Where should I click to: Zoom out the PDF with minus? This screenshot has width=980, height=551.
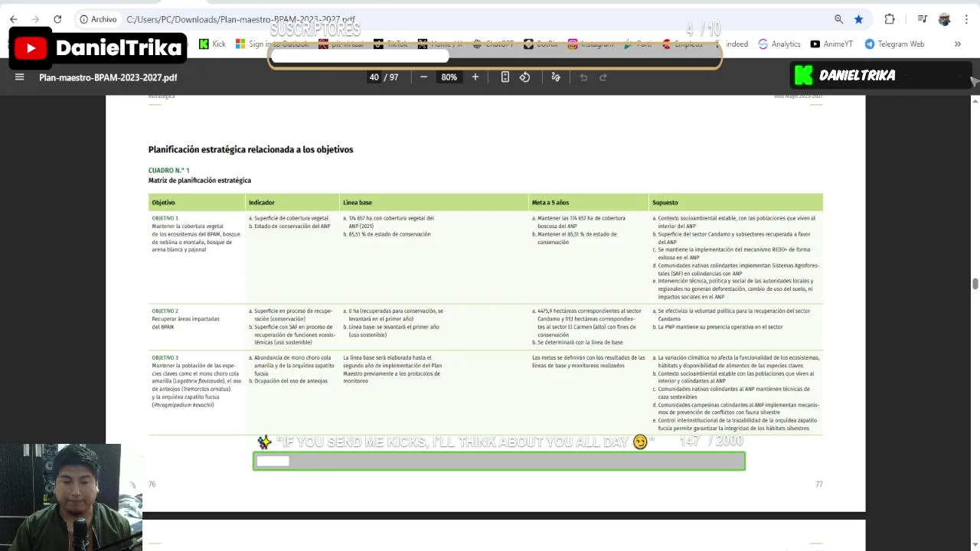click(423, 77)
